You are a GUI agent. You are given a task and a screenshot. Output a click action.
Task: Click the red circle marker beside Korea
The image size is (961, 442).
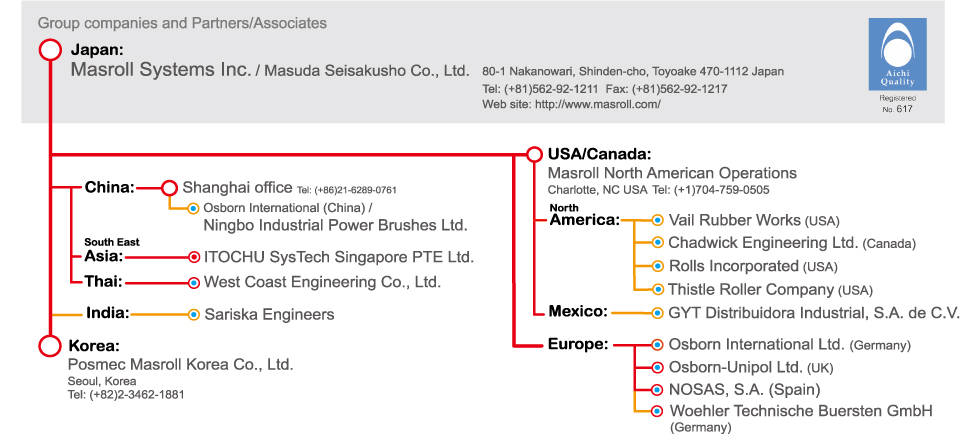[x=50, y=345]
